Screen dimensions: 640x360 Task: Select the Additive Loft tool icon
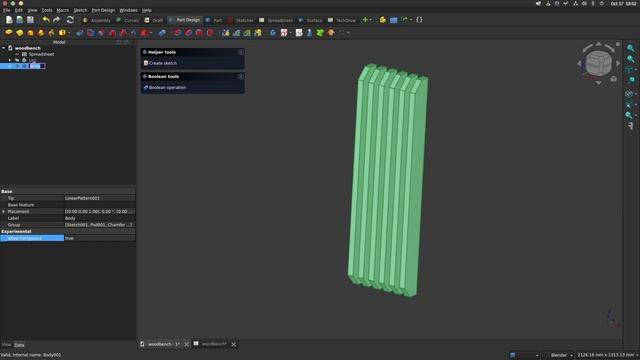30,33
